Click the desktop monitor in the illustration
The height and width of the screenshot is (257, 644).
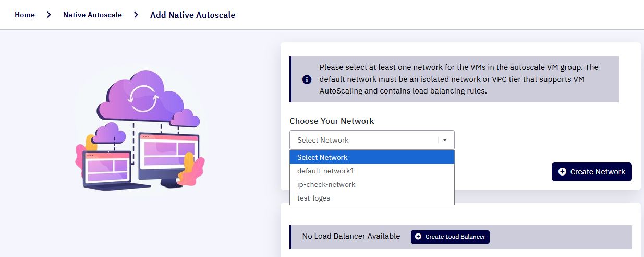(169, 159)
